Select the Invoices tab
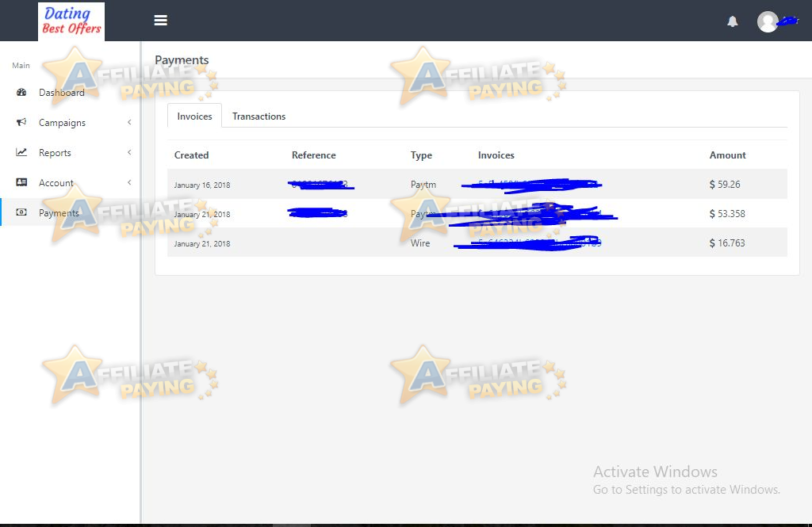The height and width of the screenshot is (527, 812). click(x=193, y=116)
